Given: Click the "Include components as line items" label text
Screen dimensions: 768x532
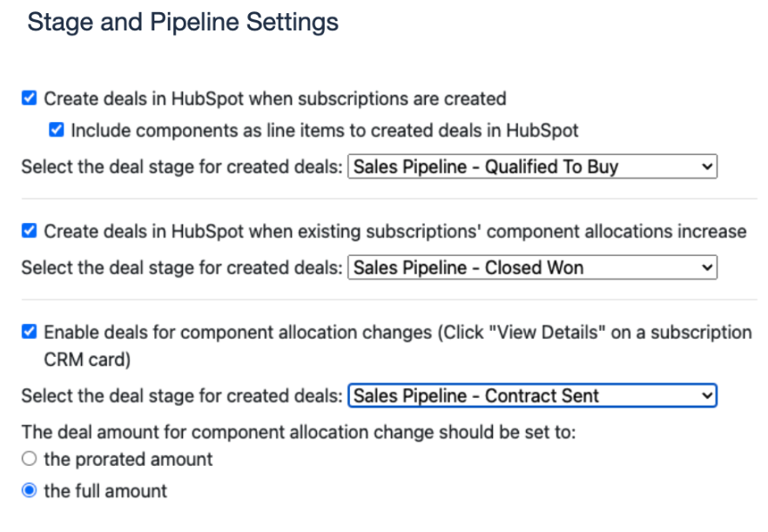Looking at the screenshot, I should click(325, 131).
